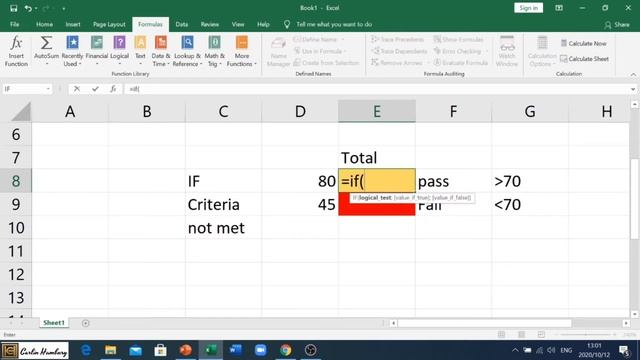
Task: Open PowerPoint from the taskbar
Action: click(186, 350)
